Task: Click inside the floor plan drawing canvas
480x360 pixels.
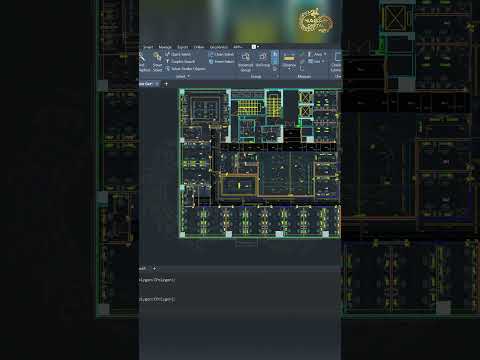Action: tap(259, 163)
